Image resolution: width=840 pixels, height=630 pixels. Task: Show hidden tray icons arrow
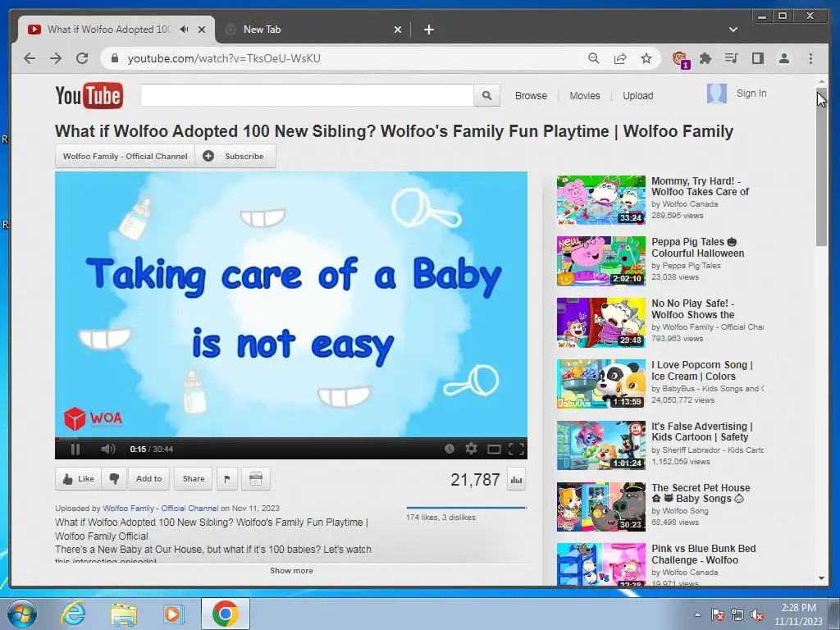(x=697, y=614)
